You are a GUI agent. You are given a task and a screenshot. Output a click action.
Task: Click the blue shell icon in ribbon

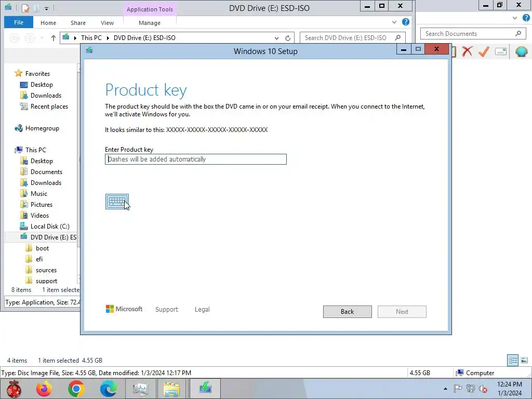click(521, 51)
